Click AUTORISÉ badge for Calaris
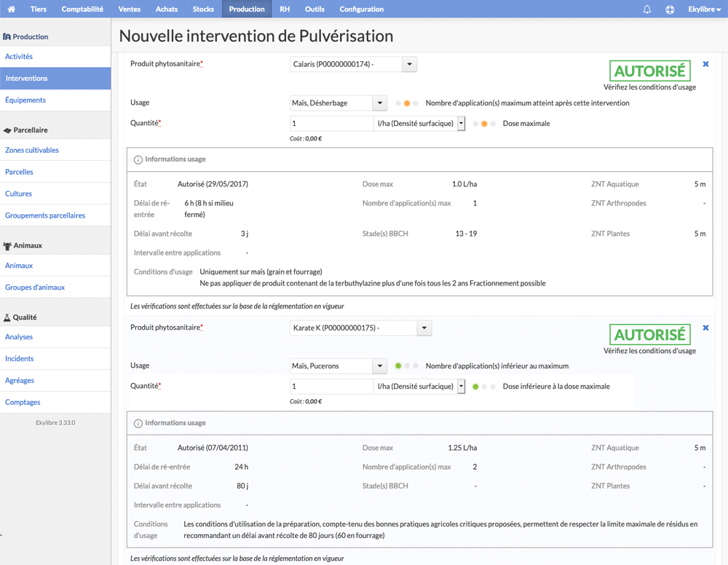 coord(649,71)
